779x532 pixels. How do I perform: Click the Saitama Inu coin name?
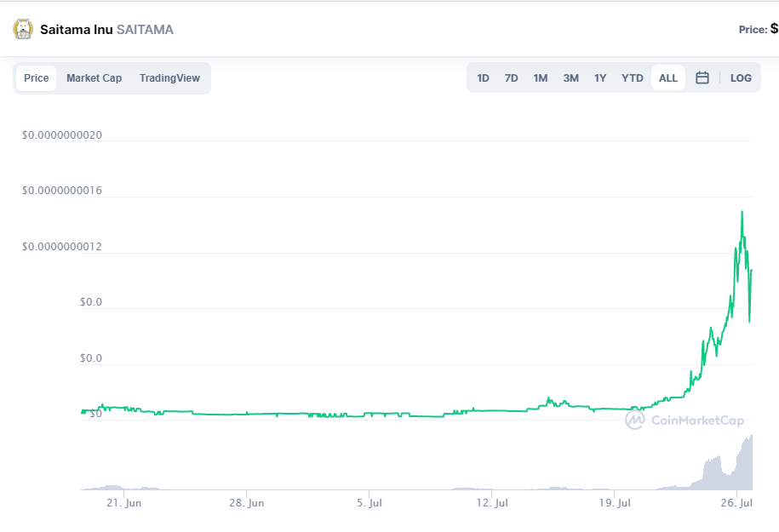tap(77, 30)
